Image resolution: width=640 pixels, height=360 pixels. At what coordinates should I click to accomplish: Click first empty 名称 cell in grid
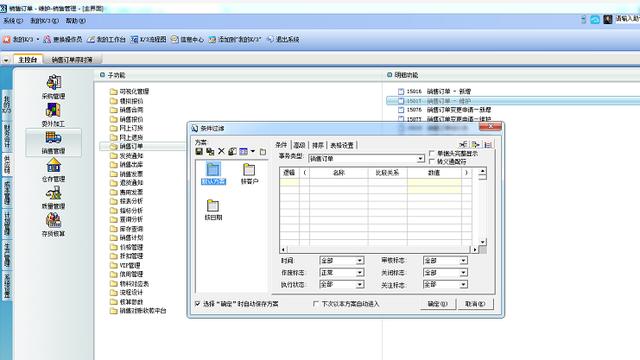point(338,182)
